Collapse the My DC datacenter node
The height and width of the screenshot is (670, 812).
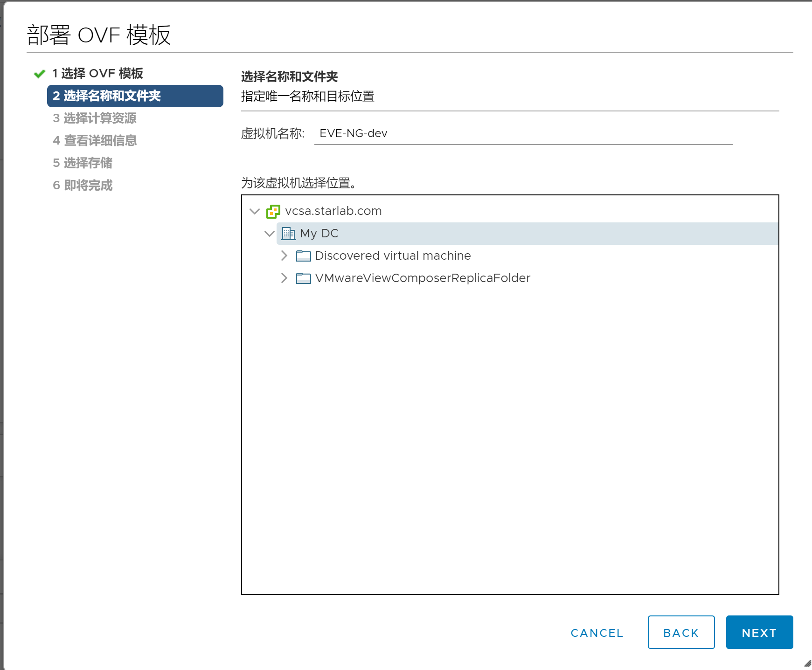270,234
